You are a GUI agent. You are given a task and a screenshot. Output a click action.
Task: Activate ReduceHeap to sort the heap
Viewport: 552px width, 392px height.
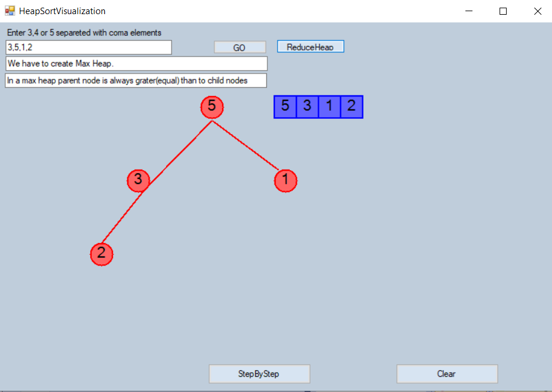click(x=310, y=46)
